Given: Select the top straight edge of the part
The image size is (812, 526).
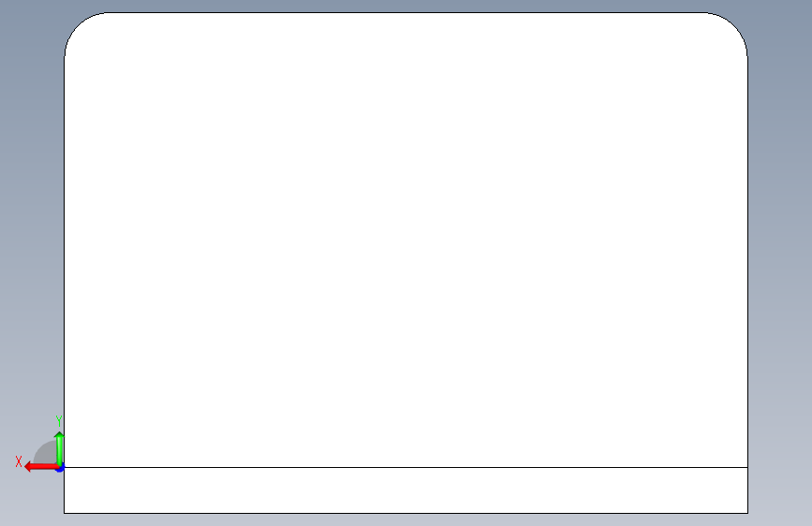Looking at the screenshot, I should tap(406, 12).
